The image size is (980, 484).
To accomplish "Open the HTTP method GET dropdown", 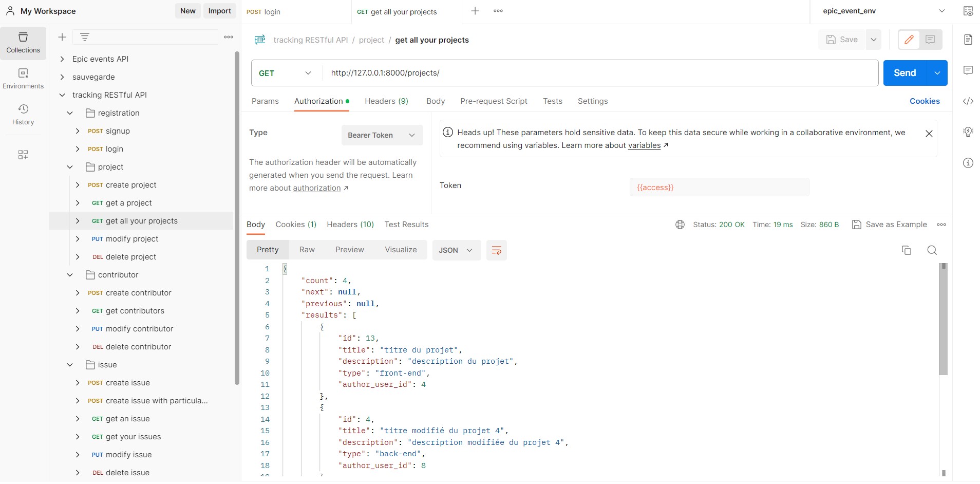I will point(286,73).
